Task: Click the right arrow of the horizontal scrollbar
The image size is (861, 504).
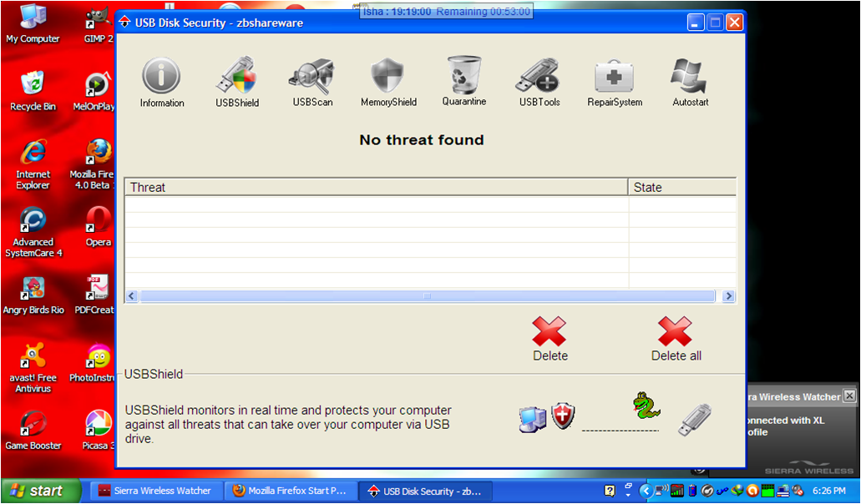Action: (727, 296)
